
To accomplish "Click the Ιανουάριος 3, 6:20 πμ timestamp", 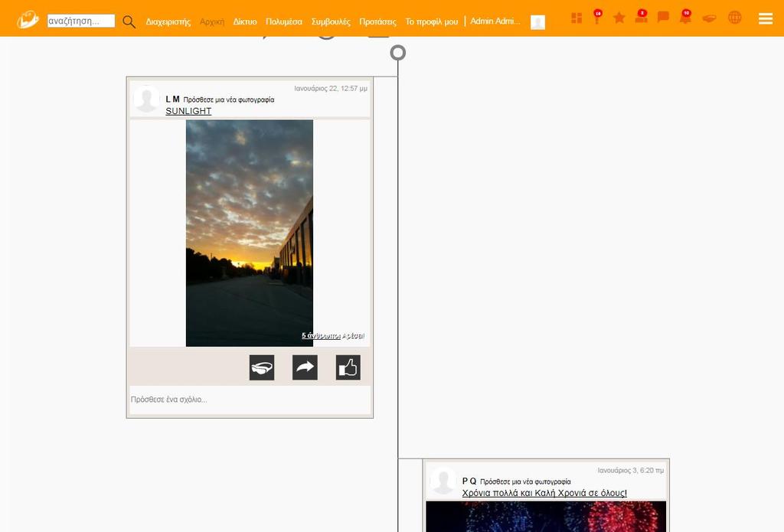I will point(631,471).
